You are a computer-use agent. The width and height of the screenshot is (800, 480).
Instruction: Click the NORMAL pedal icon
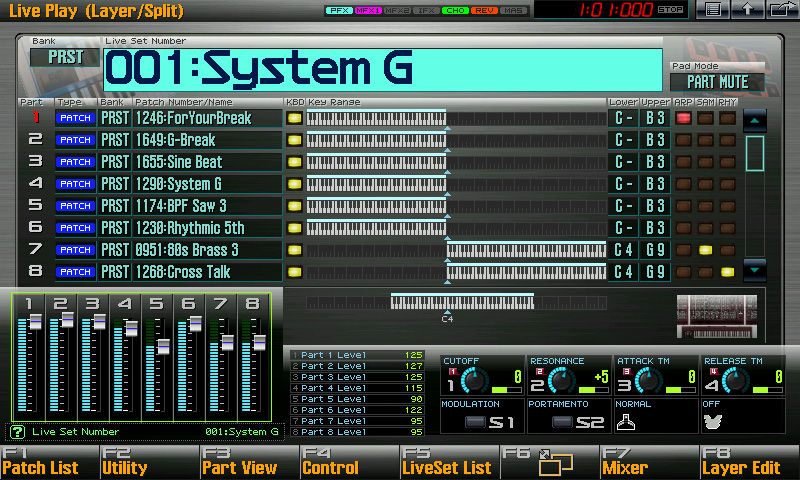(x=626, y=422)
